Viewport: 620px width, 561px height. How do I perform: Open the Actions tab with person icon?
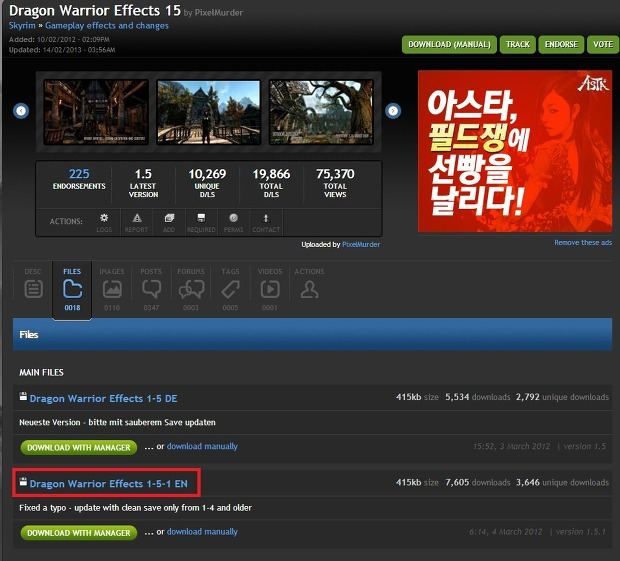coord(309,285)
